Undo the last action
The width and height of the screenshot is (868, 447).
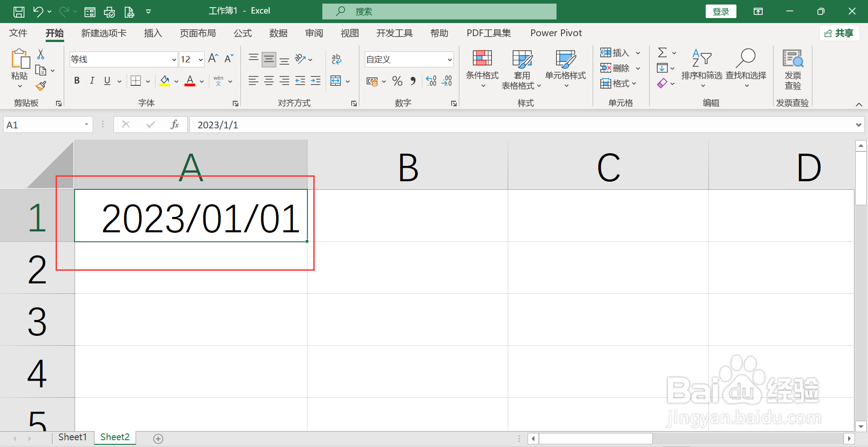38,12
